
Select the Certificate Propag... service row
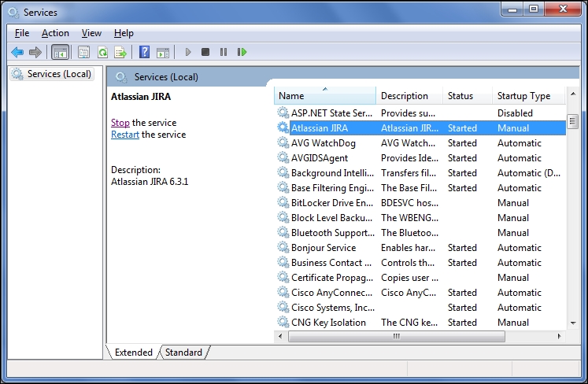[x=420, y=278]
